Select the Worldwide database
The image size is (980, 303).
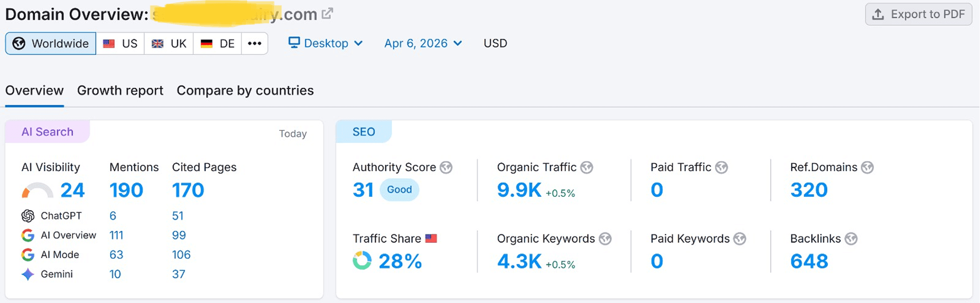tap(51, 44)
